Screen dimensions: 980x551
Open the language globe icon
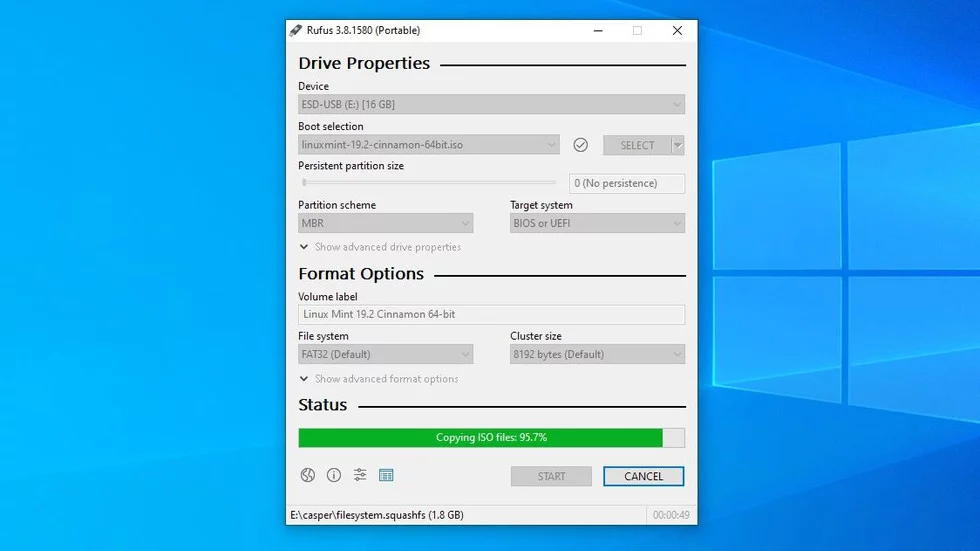308,475
